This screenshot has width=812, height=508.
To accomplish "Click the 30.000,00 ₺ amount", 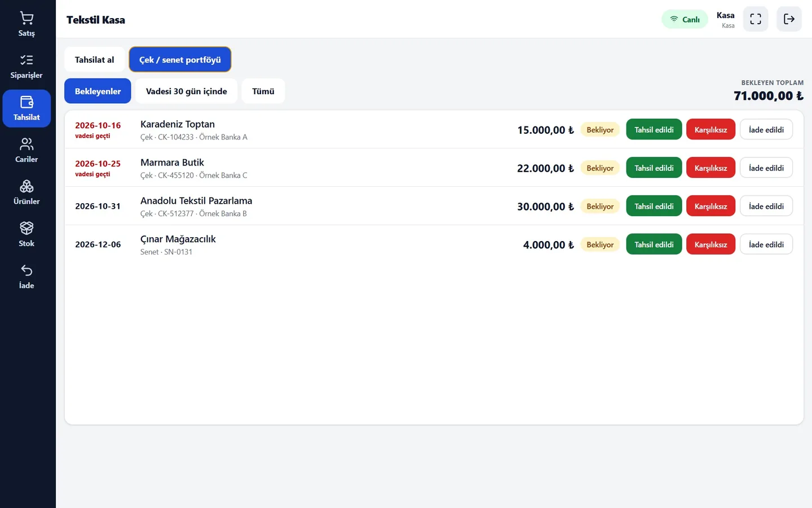I will pyautogui.click(x=545, y=207).
